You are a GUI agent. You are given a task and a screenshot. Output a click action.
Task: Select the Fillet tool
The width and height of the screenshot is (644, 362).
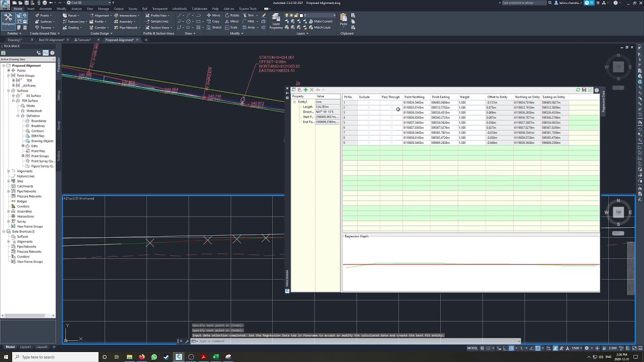point(248,21)
